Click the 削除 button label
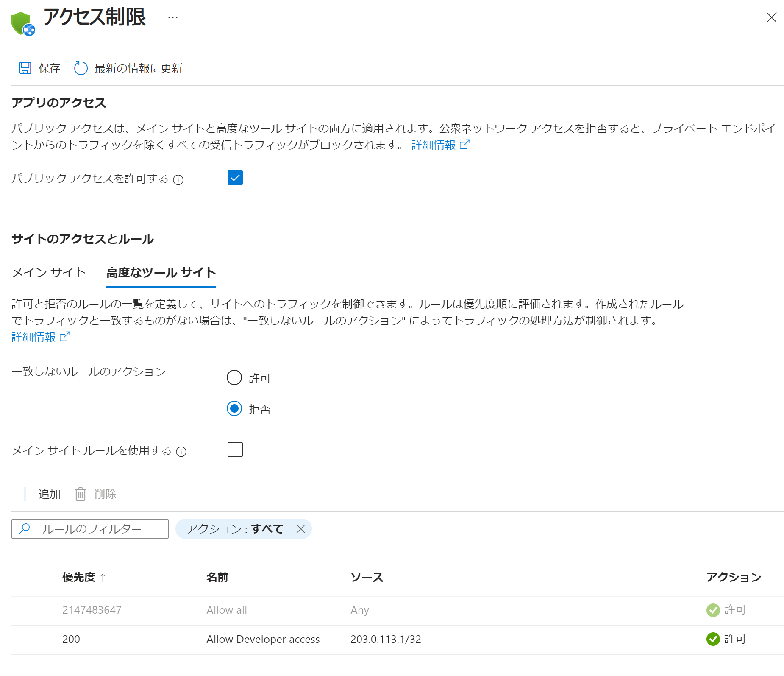 pos(106,494)
